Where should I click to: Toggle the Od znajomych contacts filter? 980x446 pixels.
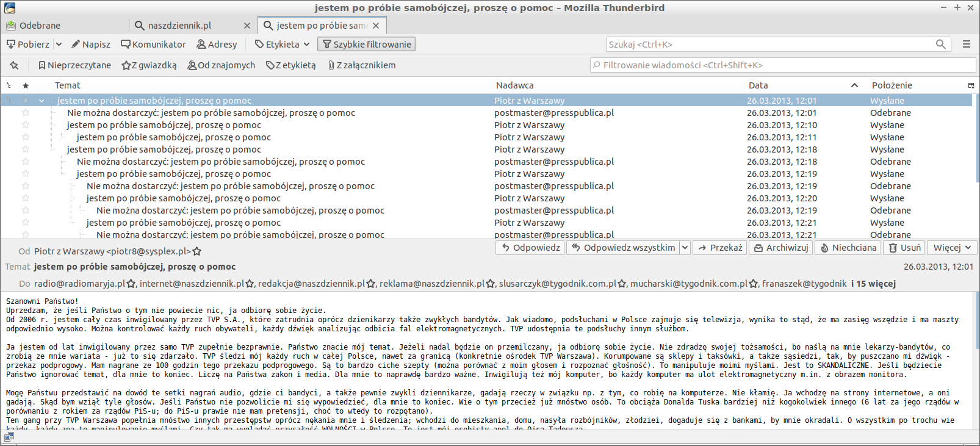(x=221, y=65)
